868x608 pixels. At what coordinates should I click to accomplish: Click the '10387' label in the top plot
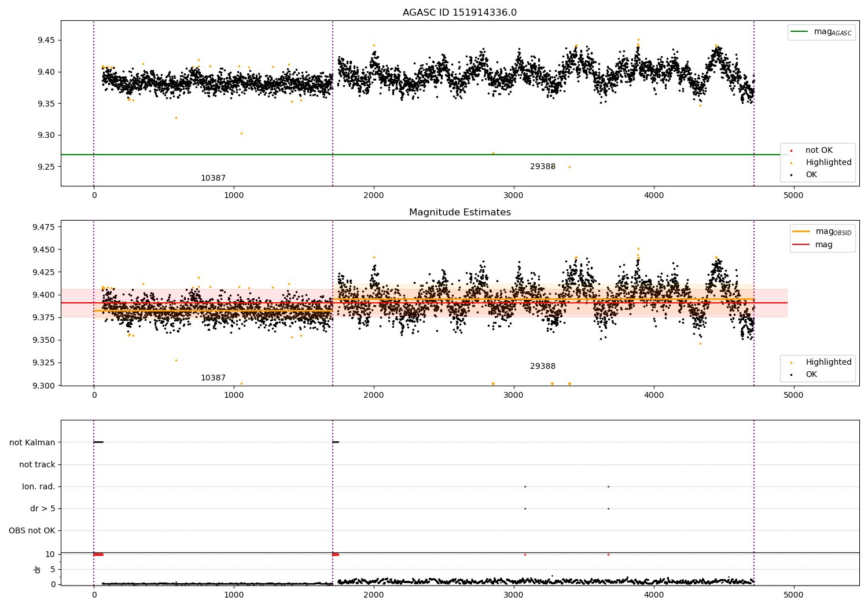pyautogui.click(x=213, y=178)
